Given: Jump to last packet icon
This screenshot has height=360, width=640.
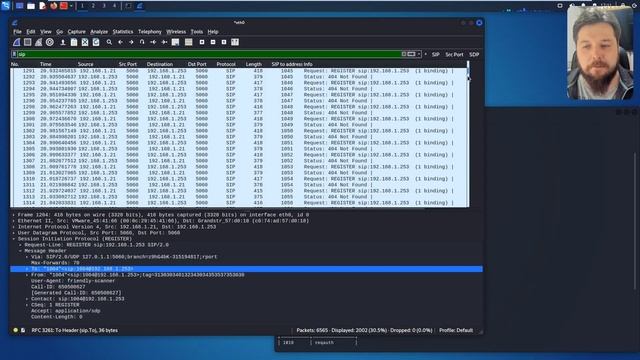Looking at the screenshot, I should tap(164, 42).
